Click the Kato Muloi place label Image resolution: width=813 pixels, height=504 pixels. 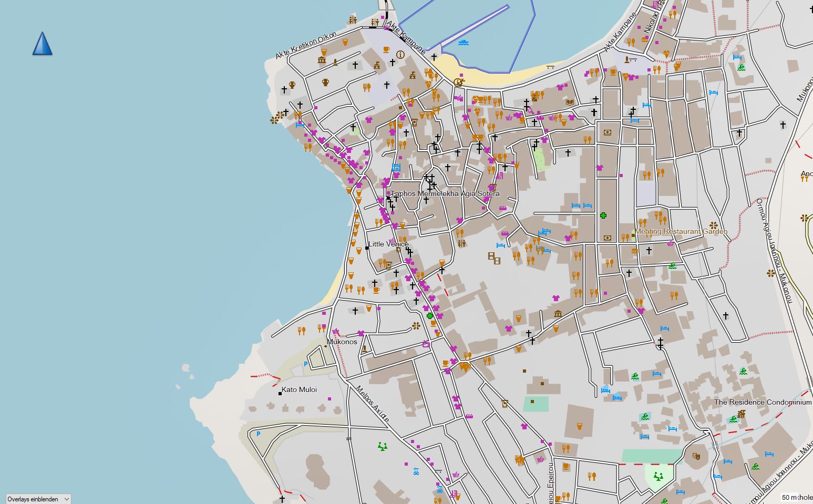tap(300, 390)
